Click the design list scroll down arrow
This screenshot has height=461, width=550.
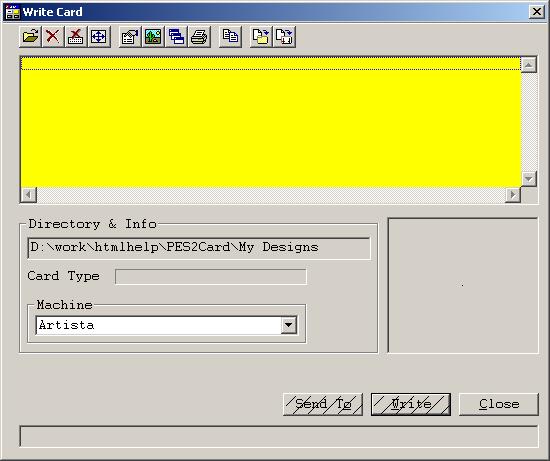529,179
